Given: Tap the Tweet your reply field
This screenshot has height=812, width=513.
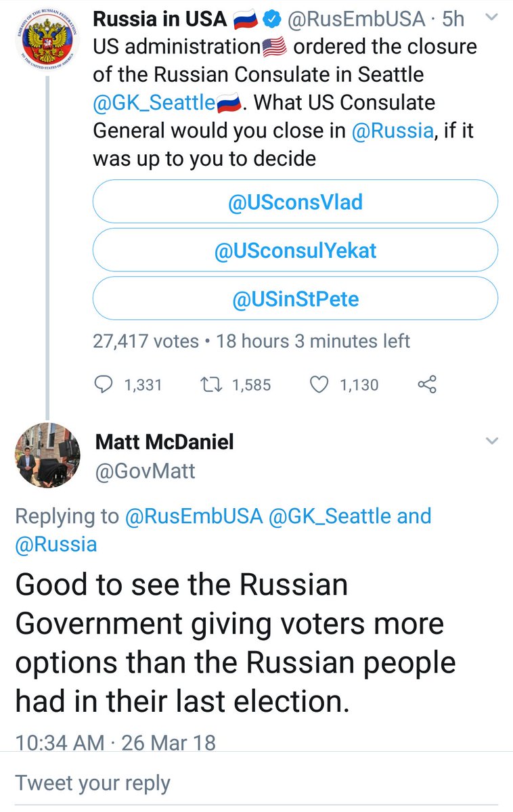Looking at the screenshot, I should pyautogui.click(x=93, y=783).
